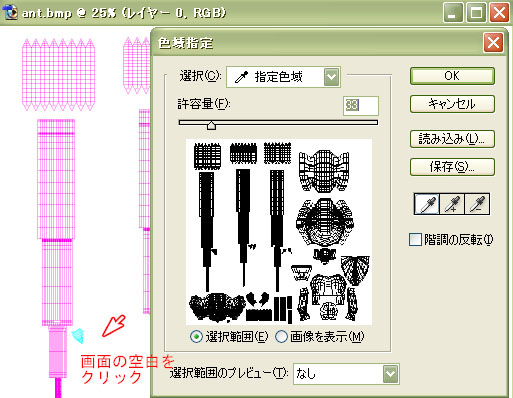Click the なし preview combo box

[x=346, y=374]
